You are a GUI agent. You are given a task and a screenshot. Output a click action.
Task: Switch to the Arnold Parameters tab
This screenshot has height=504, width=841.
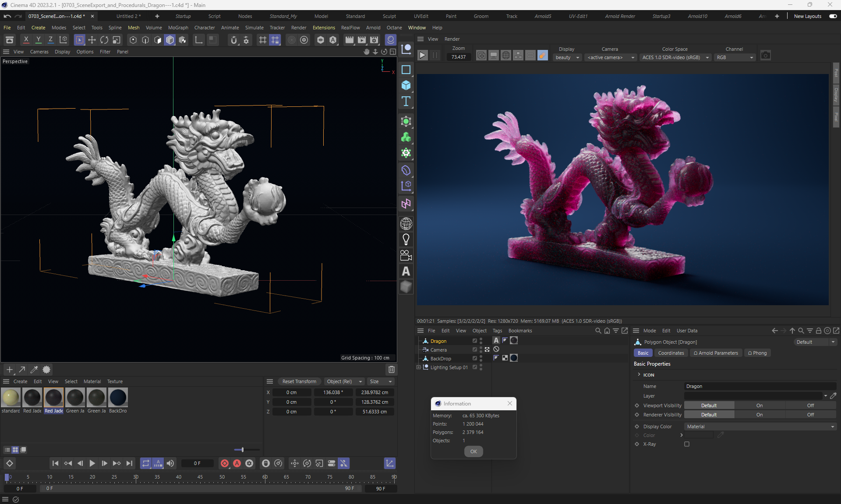tap(716, 353)
